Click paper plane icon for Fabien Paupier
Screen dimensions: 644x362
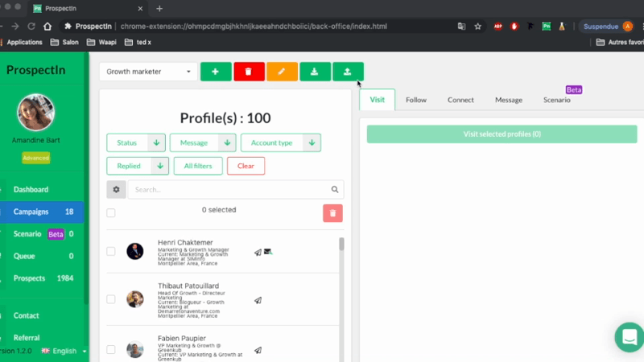coord(258,350)
